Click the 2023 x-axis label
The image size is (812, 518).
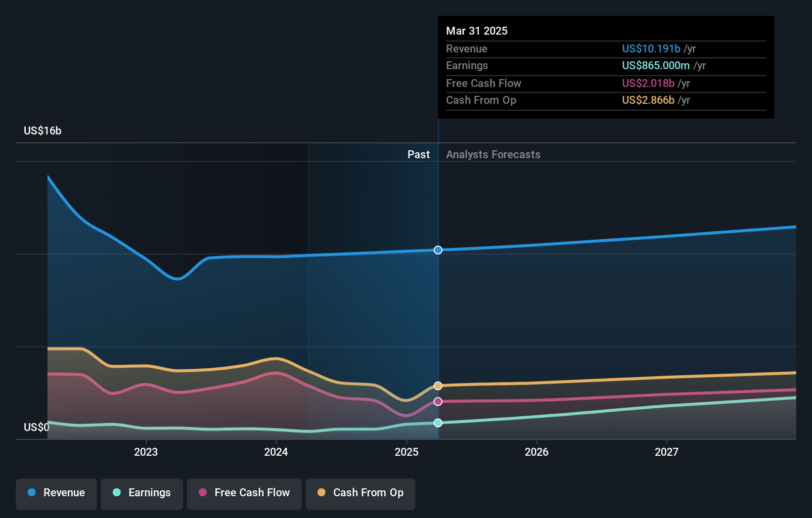pos(146,452)
